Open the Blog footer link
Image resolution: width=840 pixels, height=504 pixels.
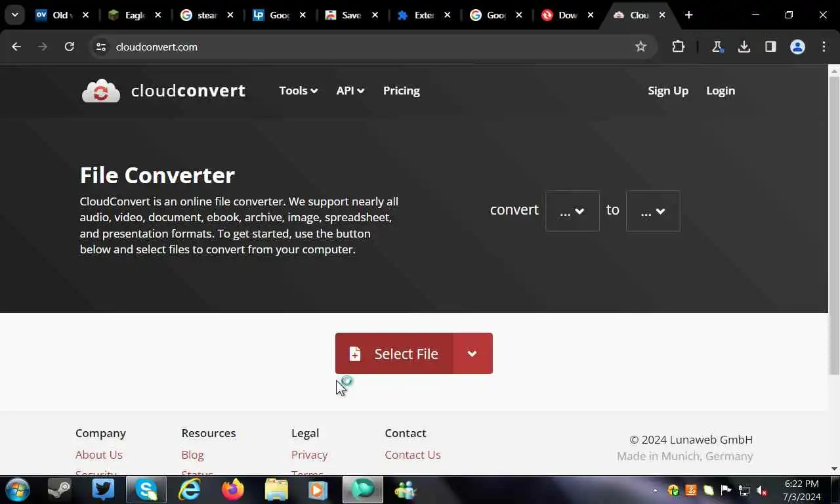(192, 455)
